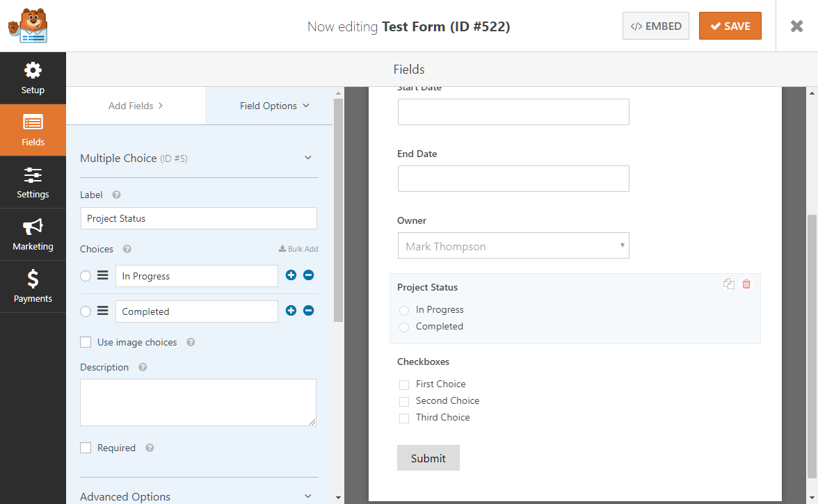Viewport: 818px width, 504px height.
Task: Click inside the Label input field
Action: click(x=198, y=218)
